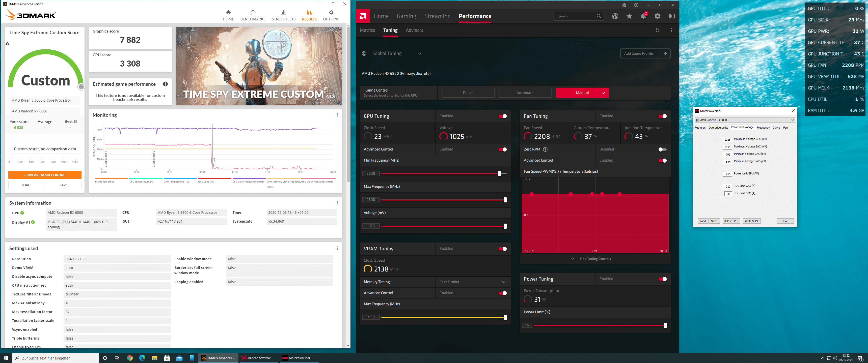Edit the Maximum Voltage GFX field
This screenshot has width=868, height=363.
point(727,139)
